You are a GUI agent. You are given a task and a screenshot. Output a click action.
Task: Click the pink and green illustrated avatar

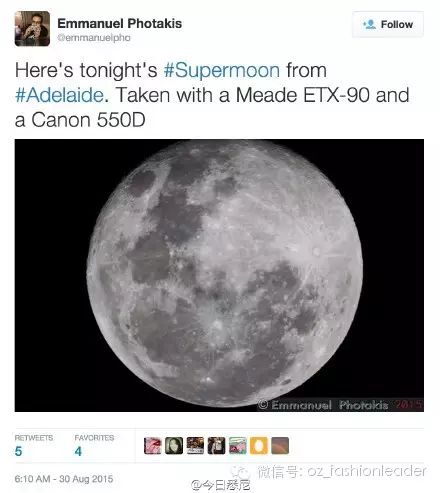click(238, 446)
